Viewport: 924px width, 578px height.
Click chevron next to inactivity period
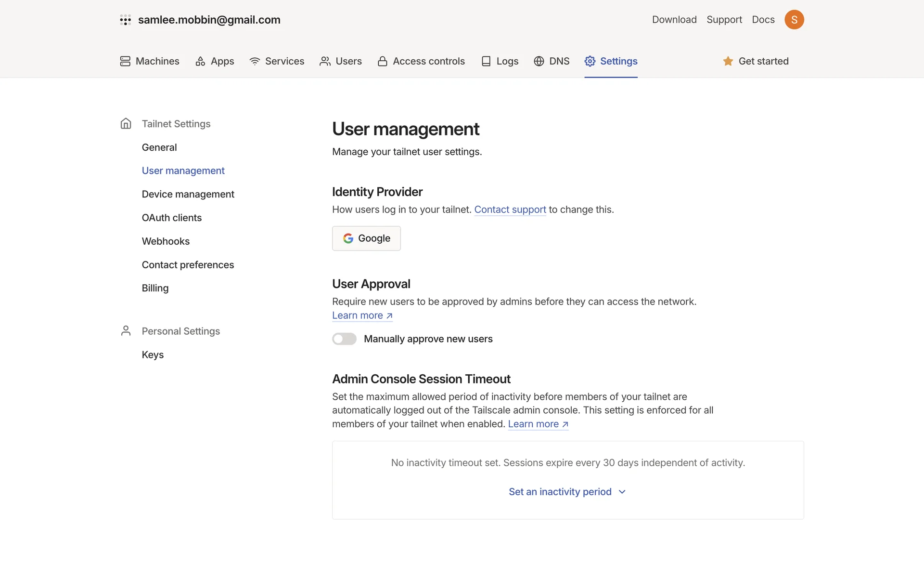(622, 492)
